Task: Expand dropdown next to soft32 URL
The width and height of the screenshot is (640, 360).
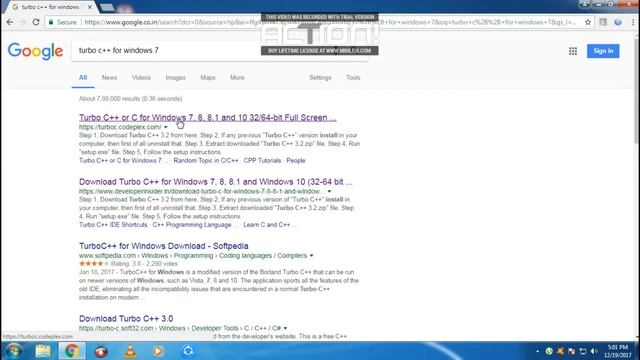Action: click(285, 329)
